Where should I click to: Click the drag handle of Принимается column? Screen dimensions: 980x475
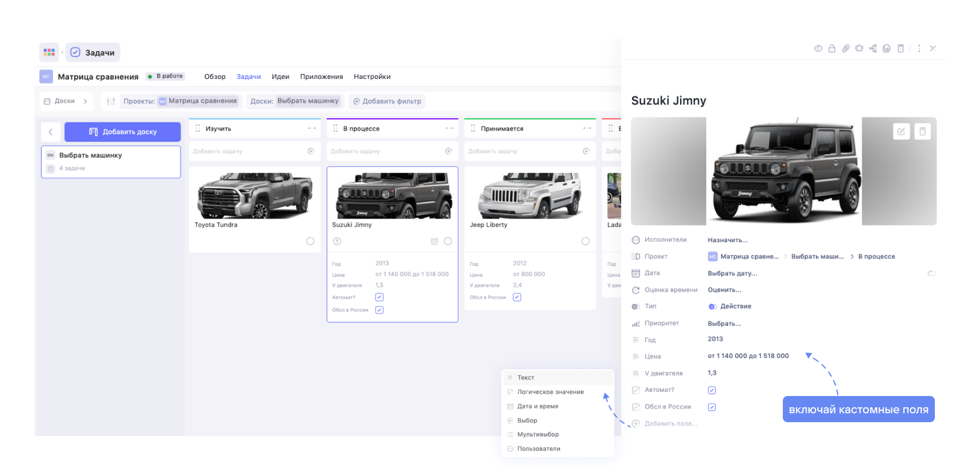[x=473, y=128]
